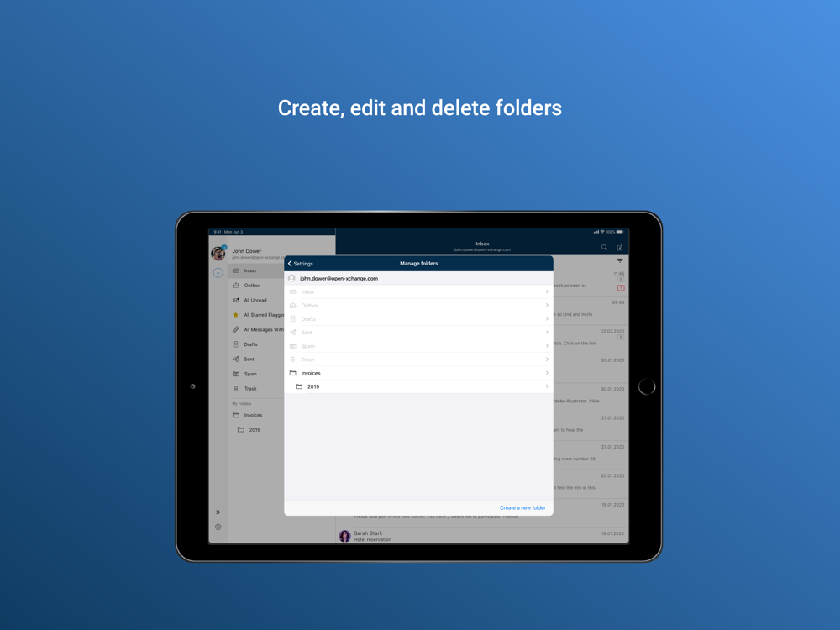Select Invoices folder icon in Manage folders
Viewport: 840px width, 630px height.
tap(292, 373)
